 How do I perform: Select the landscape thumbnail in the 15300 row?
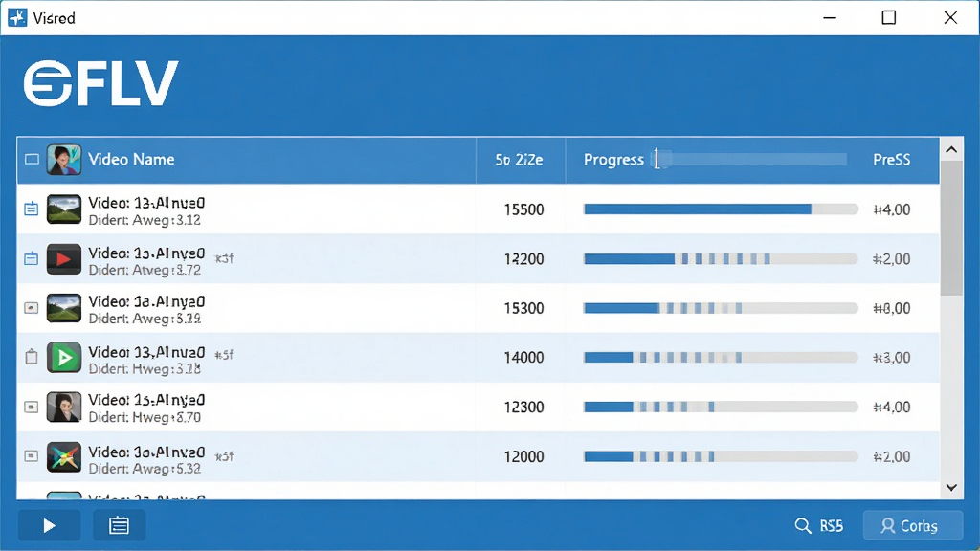tap(64, 308)
